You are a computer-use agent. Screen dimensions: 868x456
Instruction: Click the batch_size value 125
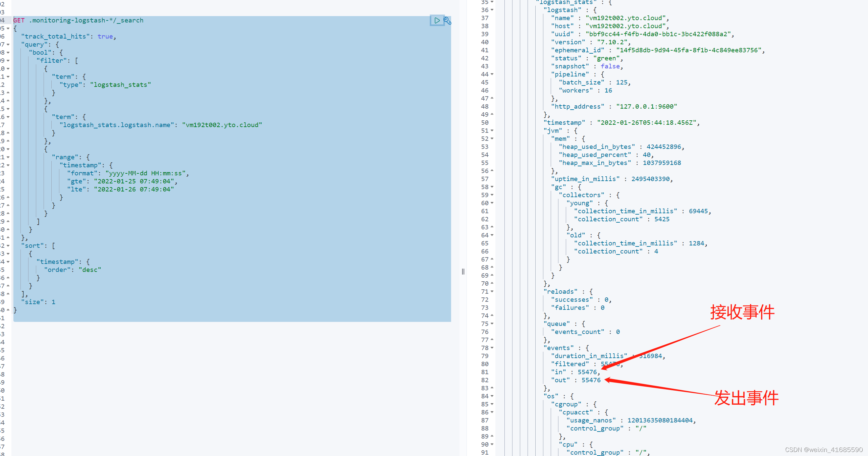[621, 82]
